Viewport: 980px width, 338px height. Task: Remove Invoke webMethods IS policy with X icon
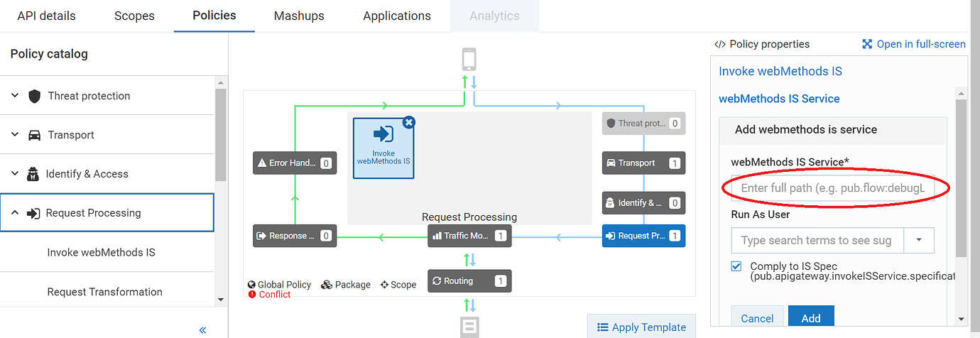point(408,122)
